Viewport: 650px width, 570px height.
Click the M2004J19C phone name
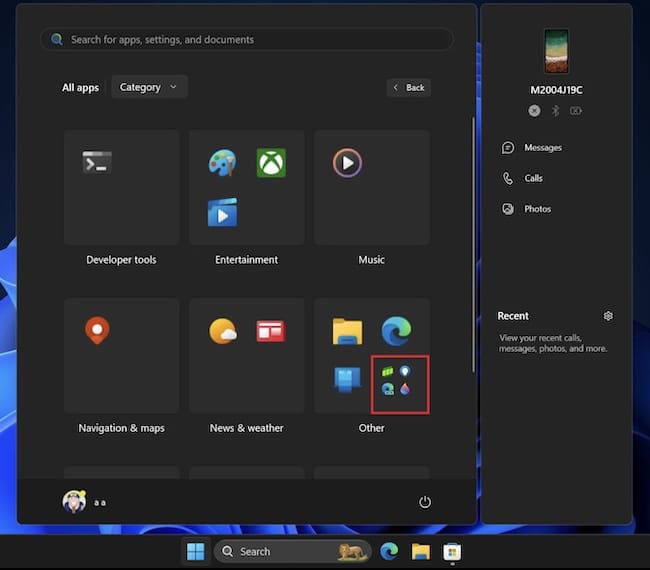[x=556, y=90]
